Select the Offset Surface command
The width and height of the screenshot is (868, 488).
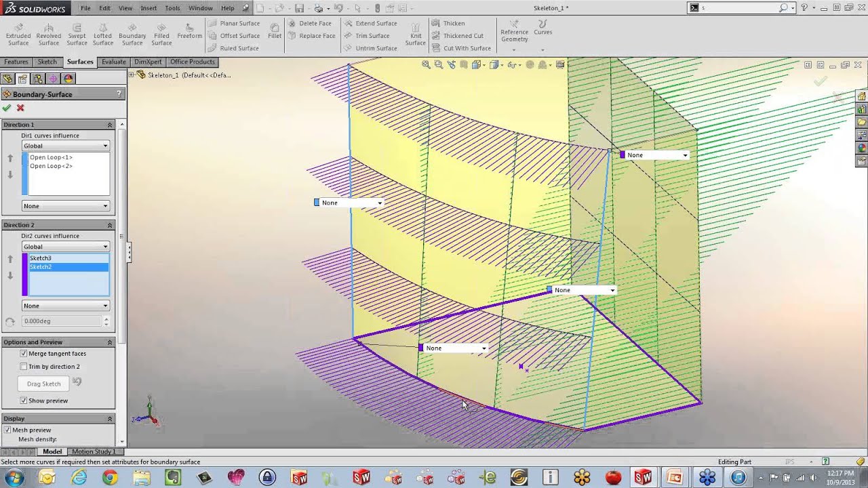(234, 36)
